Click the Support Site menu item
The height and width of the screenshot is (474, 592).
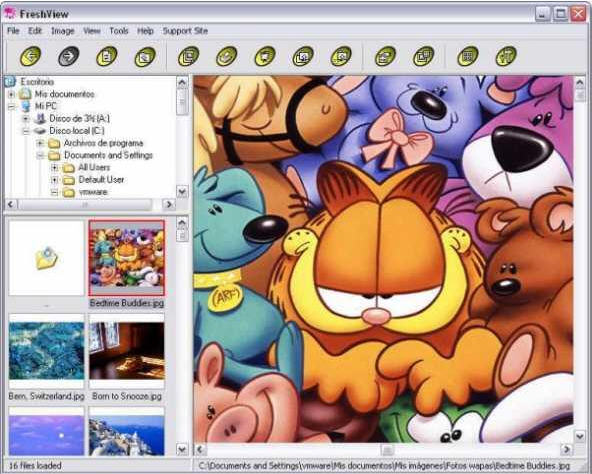(185, 31)
